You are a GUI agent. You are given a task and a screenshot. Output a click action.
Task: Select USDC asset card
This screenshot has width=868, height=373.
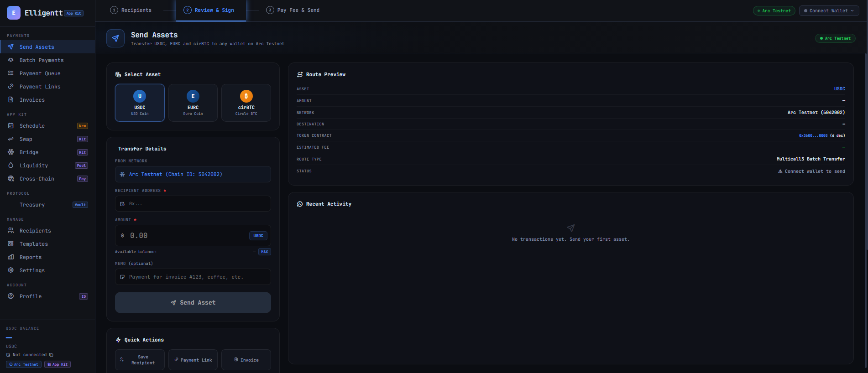pos(140,103)
